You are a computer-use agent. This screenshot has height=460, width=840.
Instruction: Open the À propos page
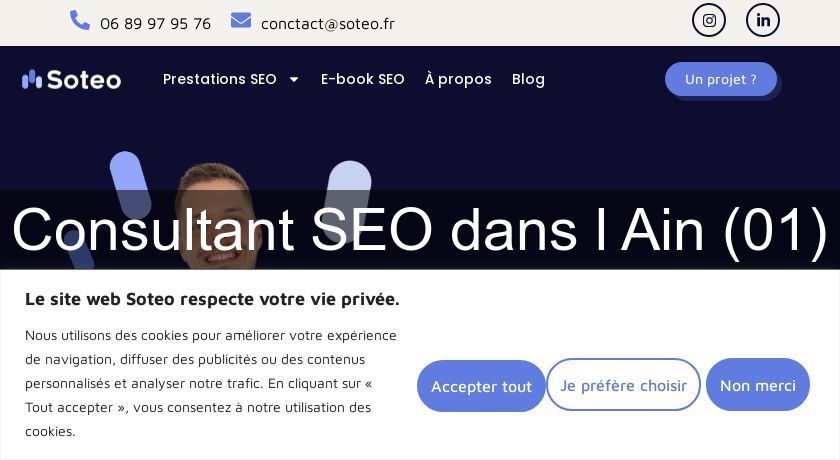[458, 79]
